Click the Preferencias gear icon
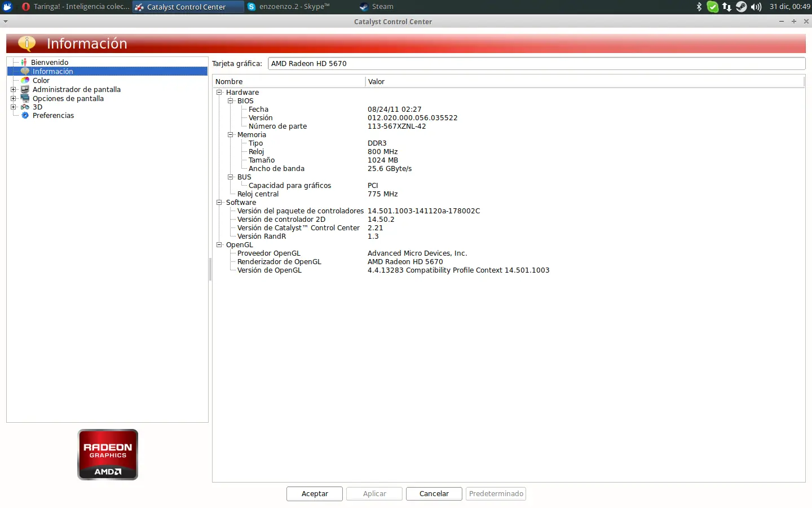 click(x=25, y=115)
